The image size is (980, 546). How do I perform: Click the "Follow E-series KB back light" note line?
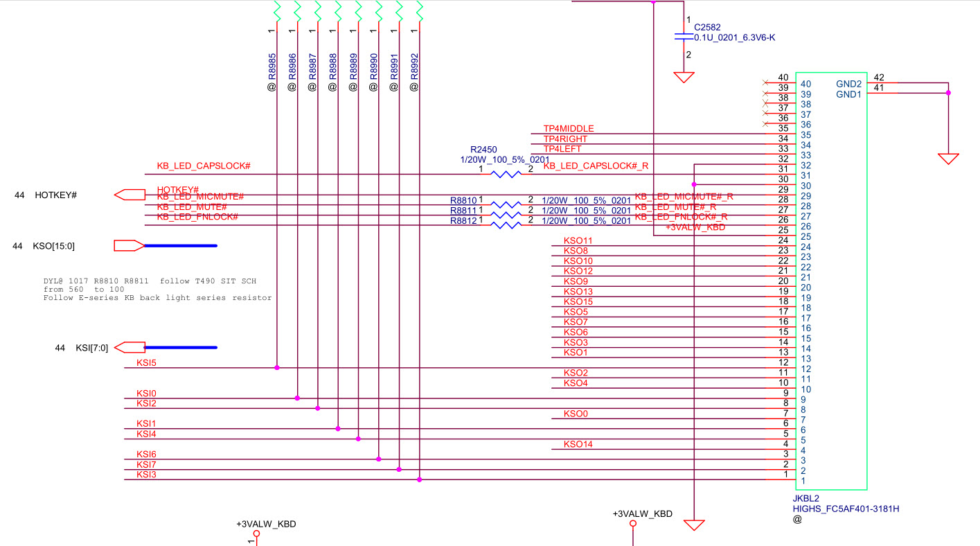click(157, 298)
